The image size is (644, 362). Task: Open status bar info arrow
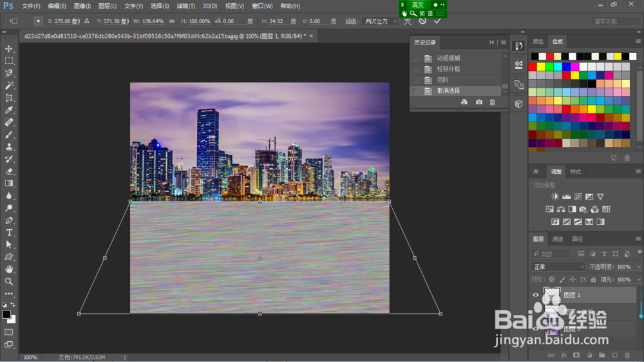(125, 357)
